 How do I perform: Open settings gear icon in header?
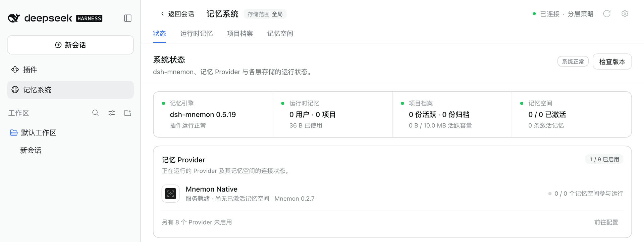click(x=625, y=14)
